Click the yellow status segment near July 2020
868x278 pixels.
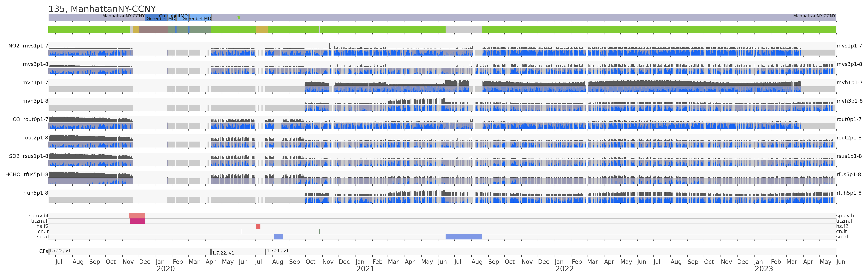click(x=261, y=30)
